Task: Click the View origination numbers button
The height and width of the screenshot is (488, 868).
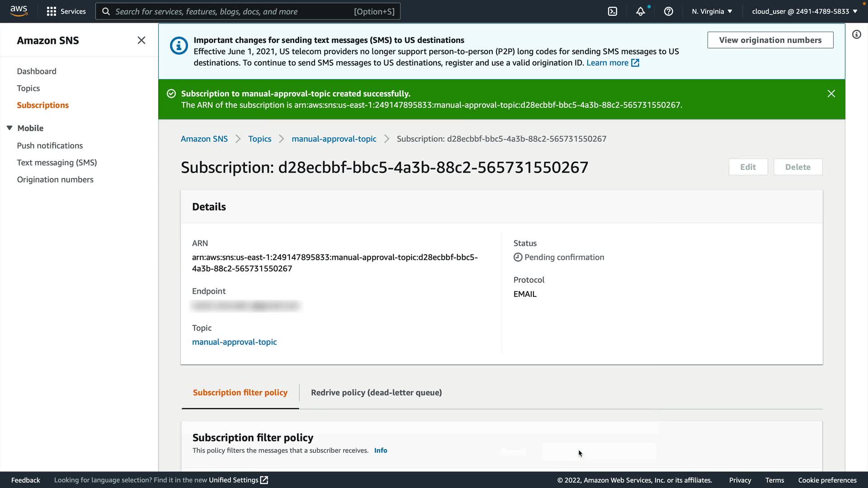Action: click(770, 40)
